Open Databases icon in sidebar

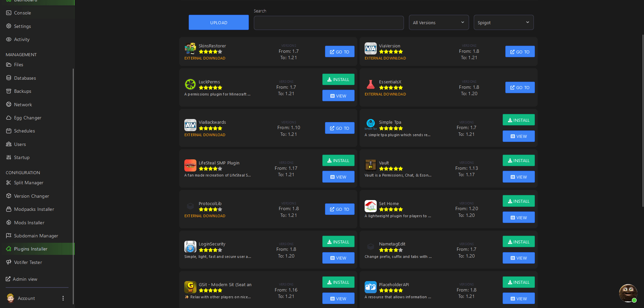tap(9, 78)
